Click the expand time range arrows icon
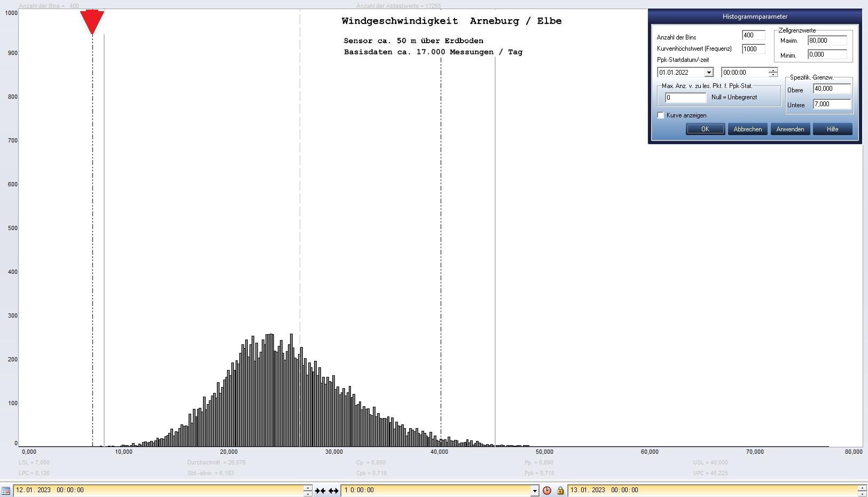This screenshot has height=497, width=868. 333,491
